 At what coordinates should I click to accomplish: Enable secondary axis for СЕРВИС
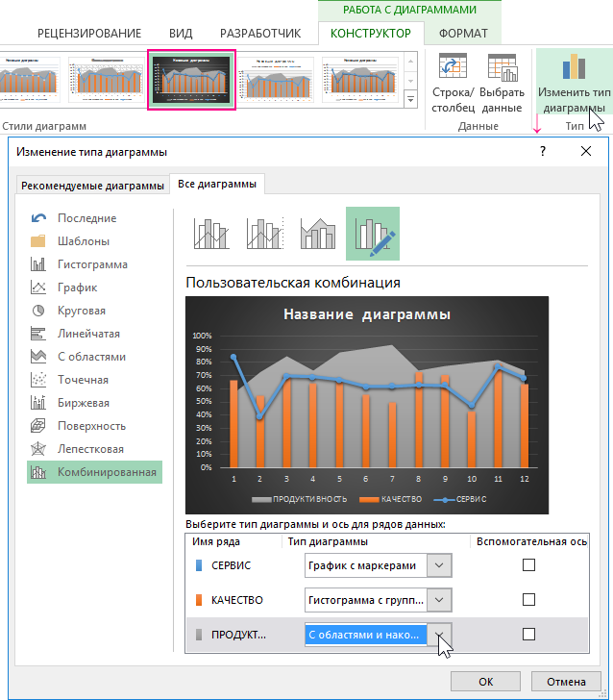point(528,565)
